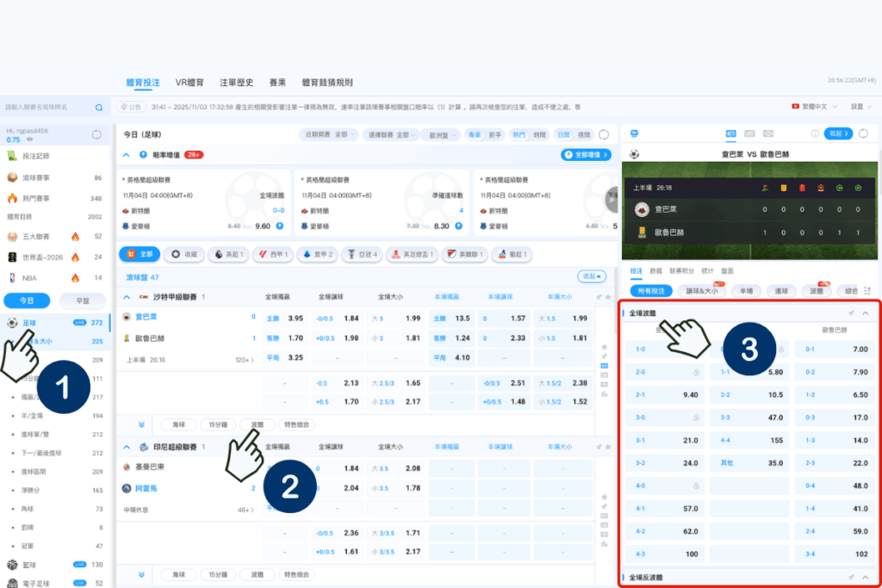Click the TV live stream icon

(x=635, y=133)
